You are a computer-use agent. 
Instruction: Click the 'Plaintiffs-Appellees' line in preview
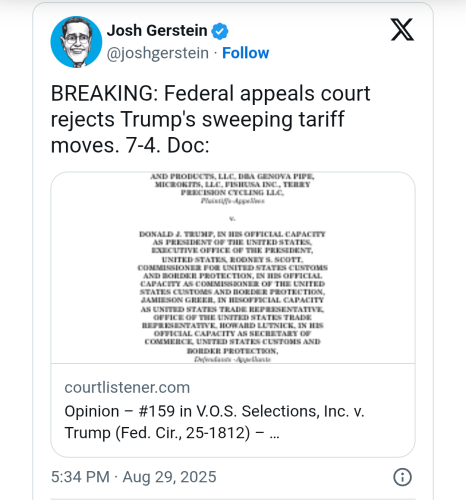click(x=233, y=201)
